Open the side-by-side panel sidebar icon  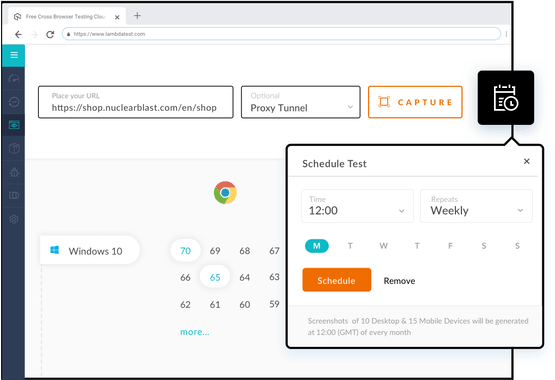pyautogui.click(x=14, y=195)
